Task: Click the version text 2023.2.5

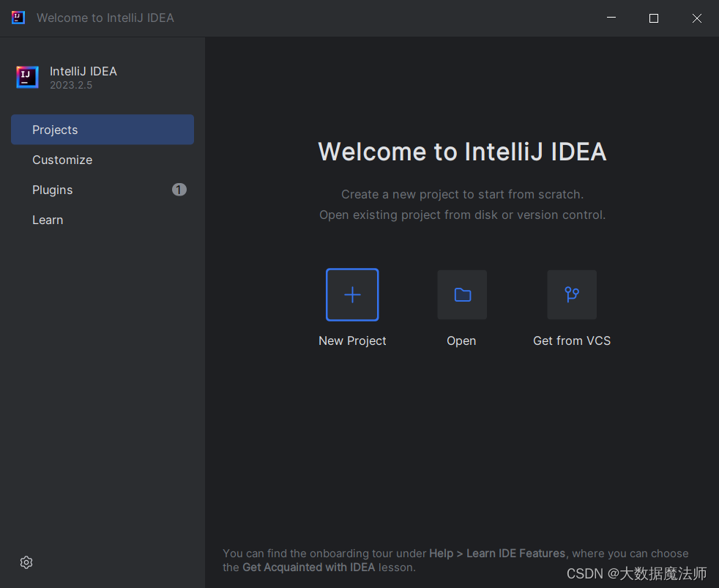Action: [x=71, y=86]
